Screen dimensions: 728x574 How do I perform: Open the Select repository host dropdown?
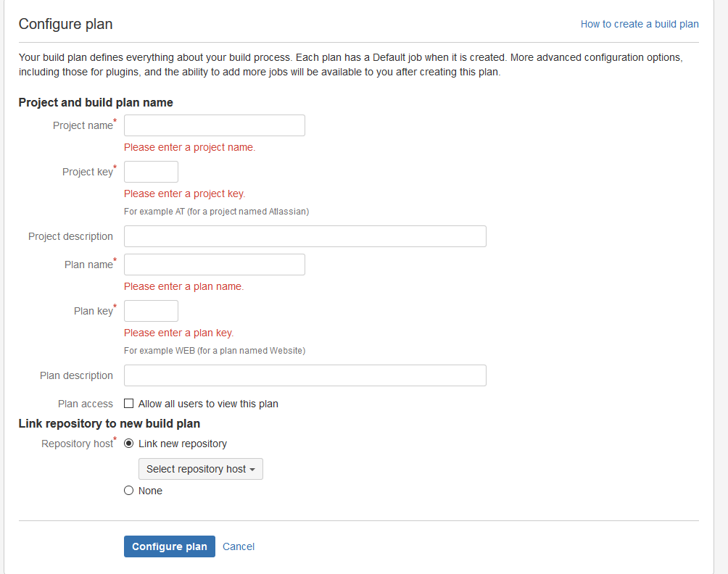(x=201, y=469)
